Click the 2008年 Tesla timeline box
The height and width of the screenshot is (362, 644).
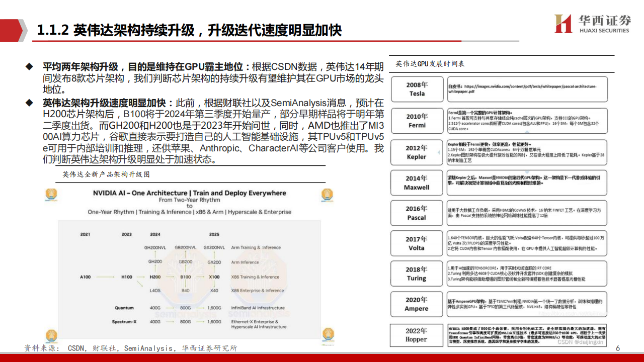click(x=417, y=89)
